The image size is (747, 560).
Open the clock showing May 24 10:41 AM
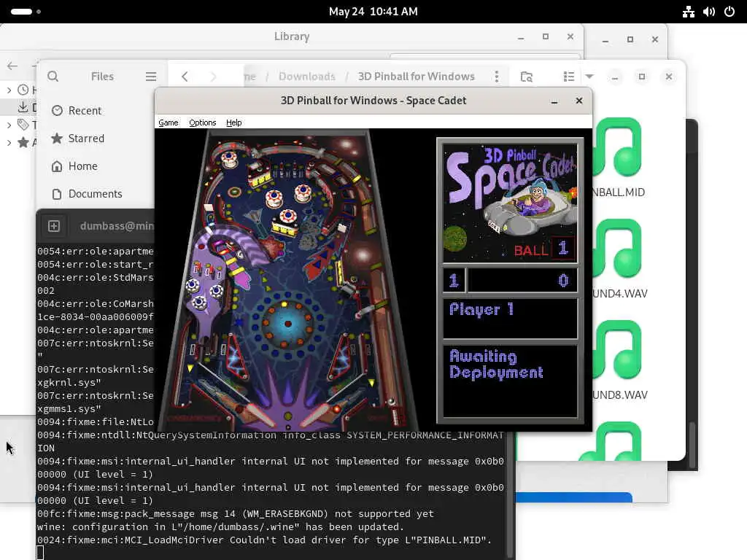(x=373, y=12)
